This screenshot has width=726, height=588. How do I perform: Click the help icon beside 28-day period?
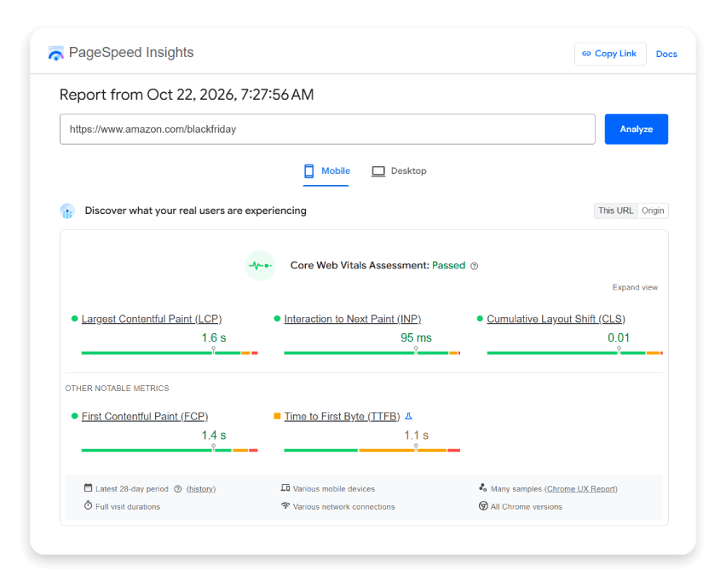click(x=178, y=489)
